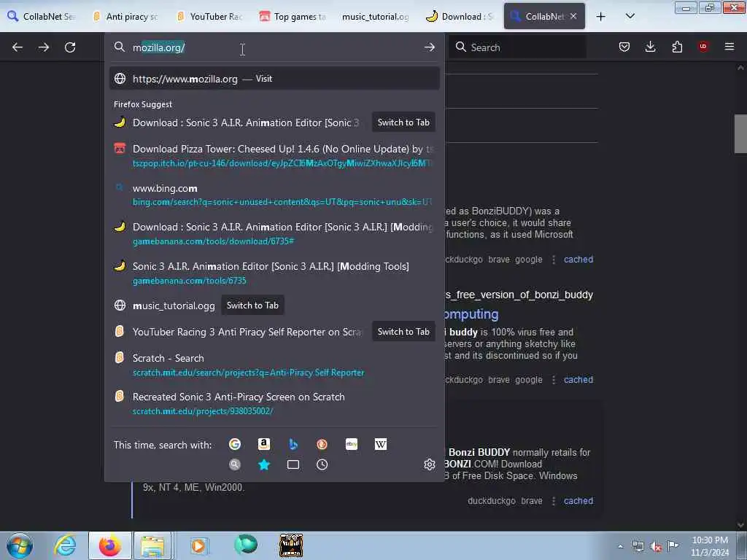Screen dimensions: 747x560
Task: Open gamebanana.com/tools/download/6735 suggestion
Action: pos(274,234)
